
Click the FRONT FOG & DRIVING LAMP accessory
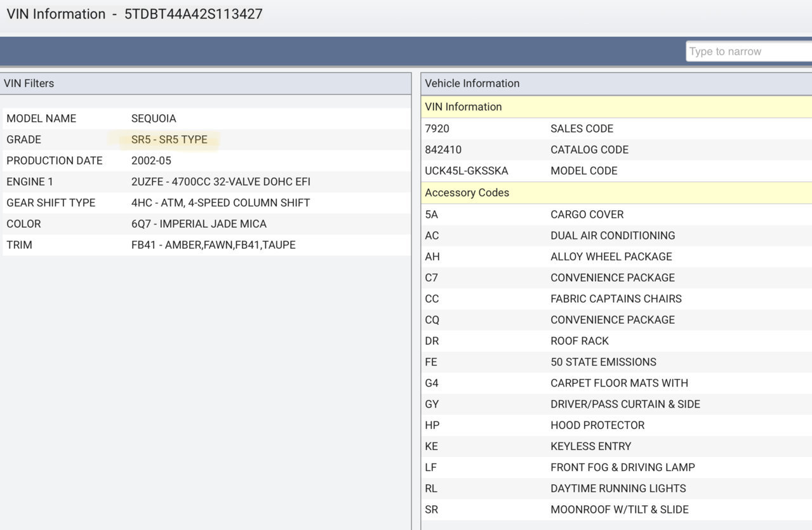tap(623, 467)
